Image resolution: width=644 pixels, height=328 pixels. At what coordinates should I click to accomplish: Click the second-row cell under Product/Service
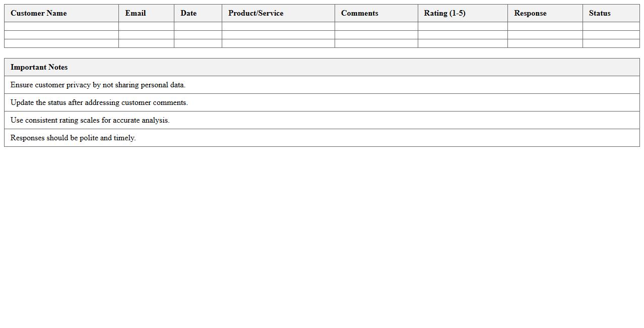point(278,35)
